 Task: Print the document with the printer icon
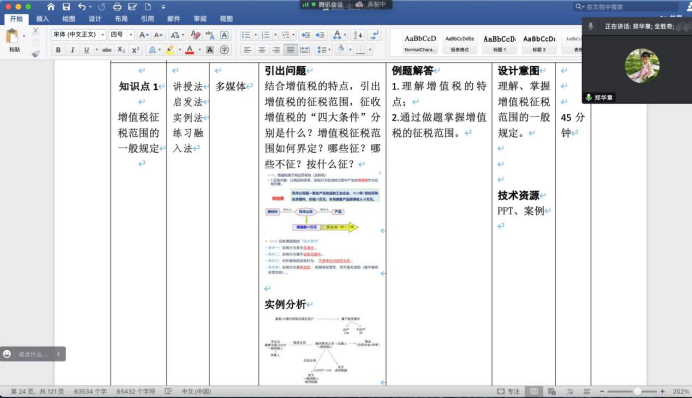[117, 7]
